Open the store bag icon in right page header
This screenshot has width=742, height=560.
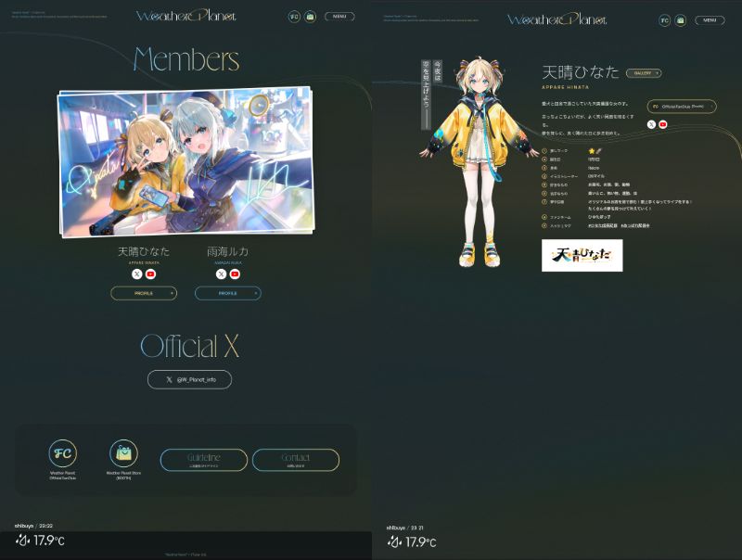(681, 20)
